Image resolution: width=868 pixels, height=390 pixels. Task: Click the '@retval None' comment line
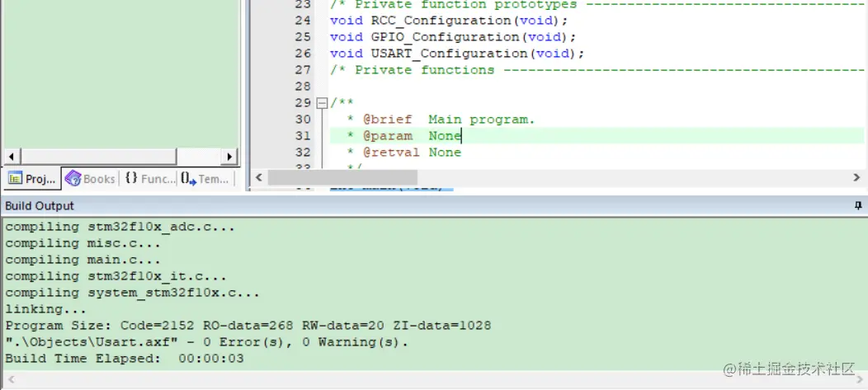pos(403,153)
